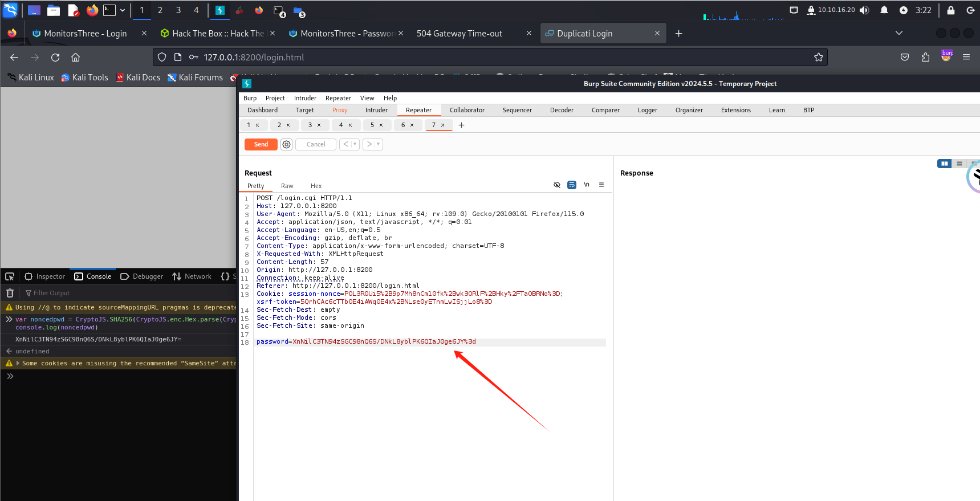Expand the SameSite cookies warning message

[x=18, y=363]
